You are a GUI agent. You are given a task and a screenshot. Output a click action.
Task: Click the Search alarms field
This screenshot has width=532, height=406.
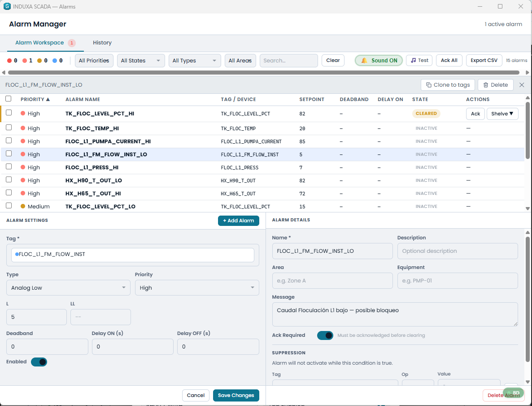tap(289, 61)
